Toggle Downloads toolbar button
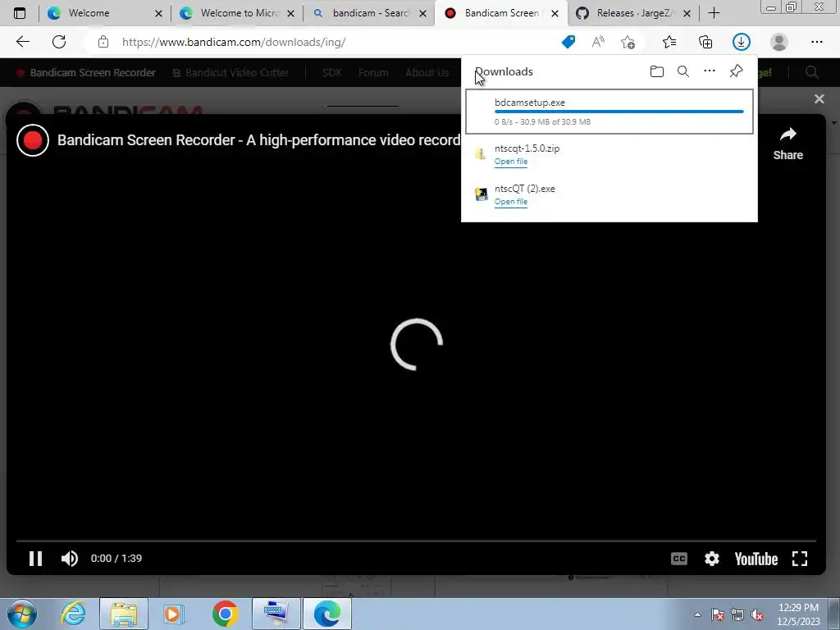 pyautogui.click(x=742, y=42)
